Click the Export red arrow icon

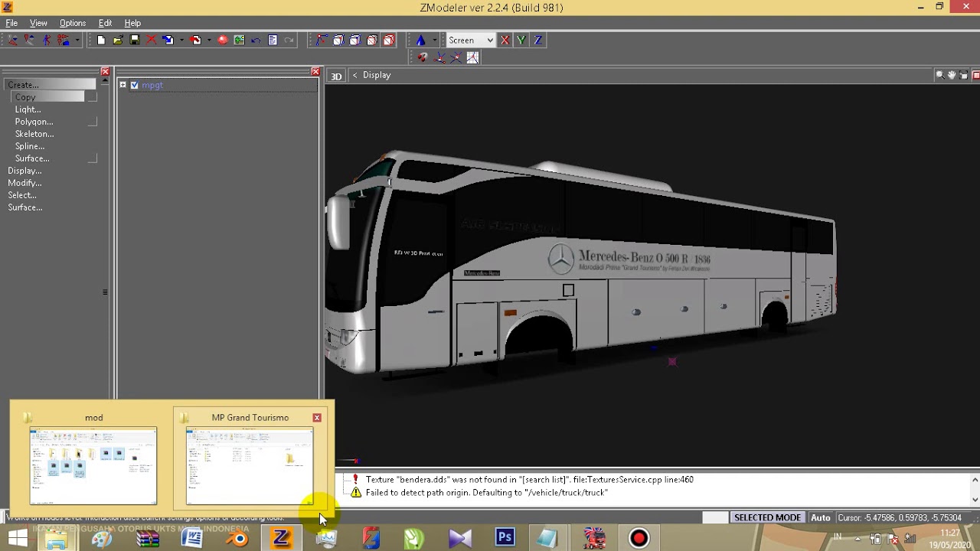tap(196, 40)
